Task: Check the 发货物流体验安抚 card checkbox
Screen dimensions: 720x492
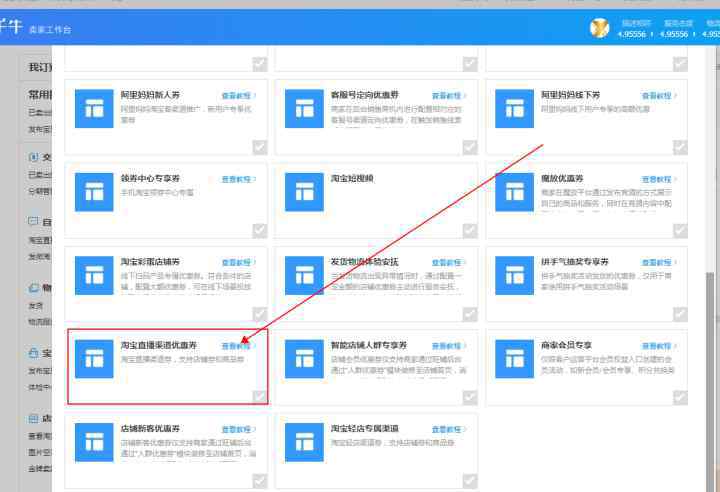Action: point(470,315)
